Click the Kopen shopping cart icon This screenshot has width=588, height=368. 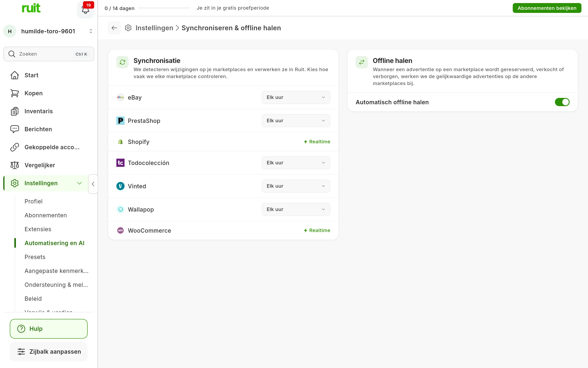tap(14, 93)
